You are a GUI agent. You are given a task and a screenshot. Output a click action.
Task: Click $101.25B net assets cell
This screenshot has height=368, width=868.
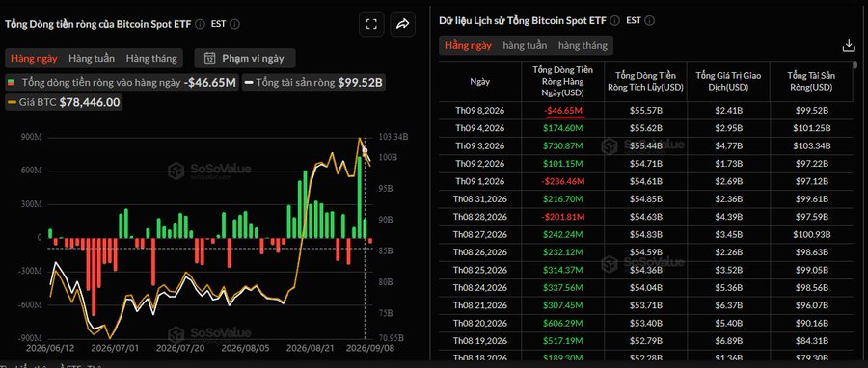click(x=812, y=128)
